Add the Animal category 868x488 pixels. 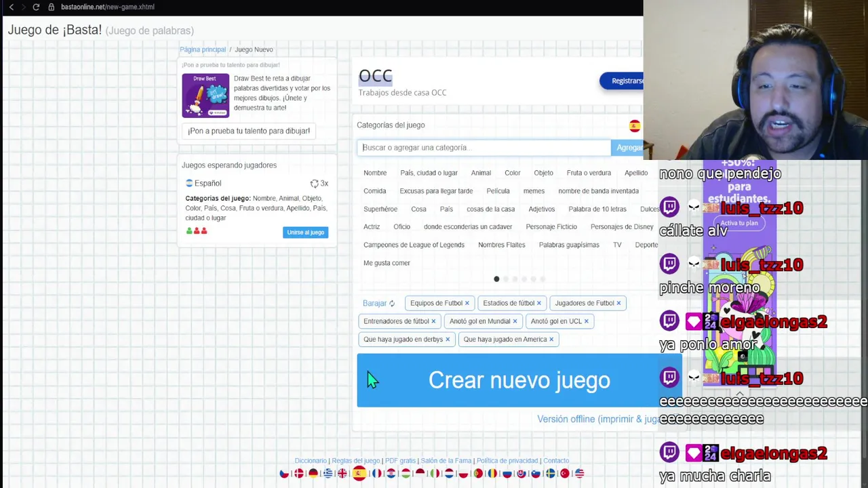coord(481,173)
